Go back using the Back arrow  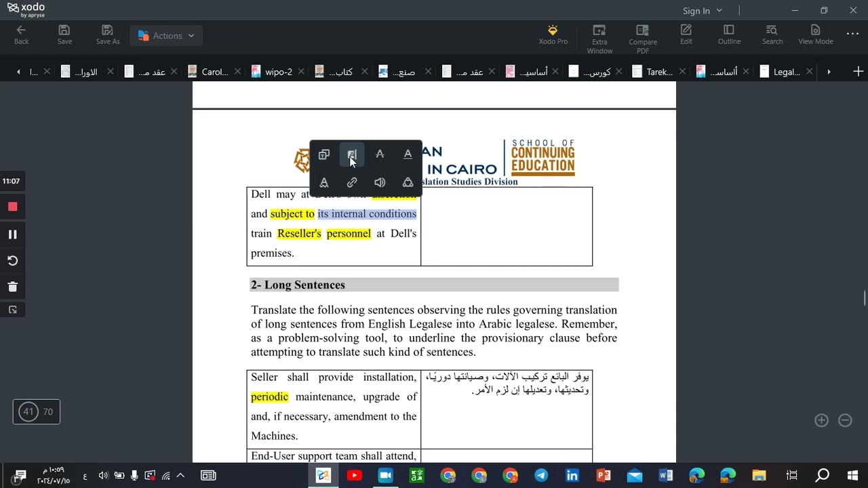click(21, 35)
